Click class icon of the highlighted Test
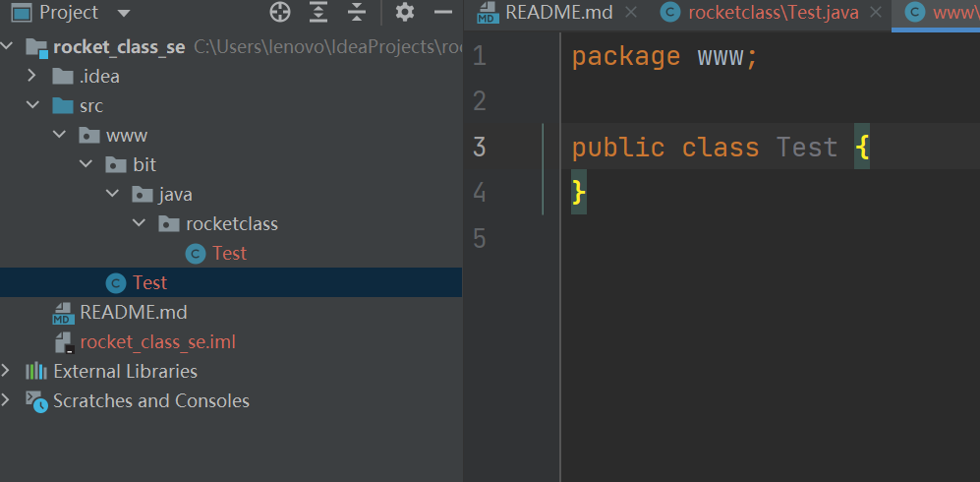 [116, 282]
